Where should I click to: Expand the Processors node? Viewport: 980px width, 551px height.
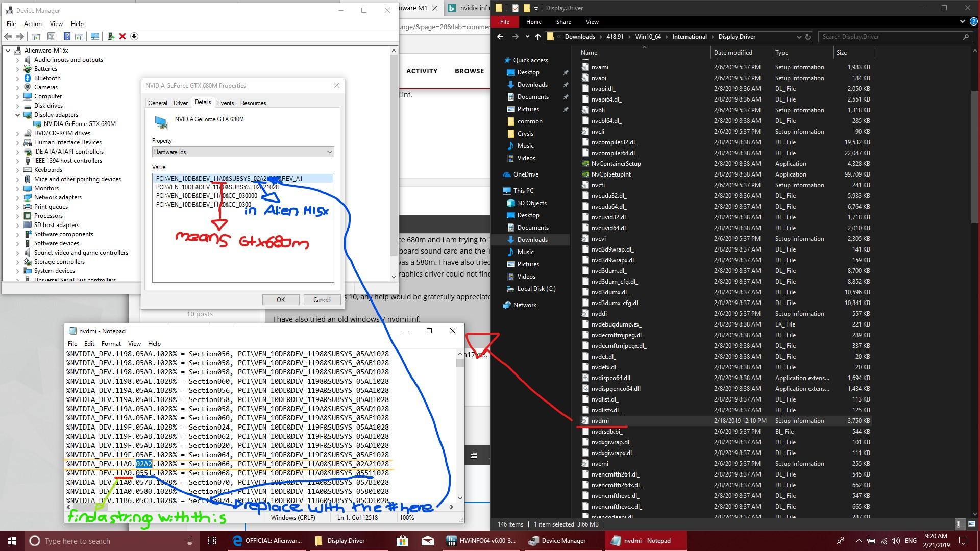18,216
